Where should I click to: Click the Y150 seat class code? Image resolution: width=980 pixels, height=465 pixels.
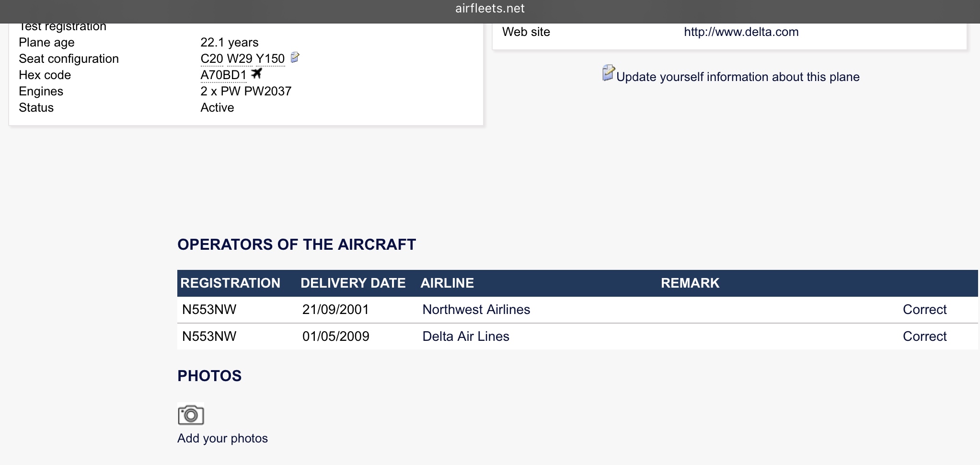coord(270,59)
